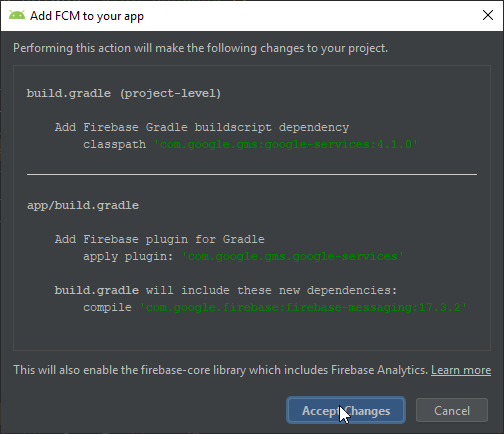The height and width of the screenshot is (434, 504).
Task: Click the 'Add FCM to your app' title
Action: pyautogui.click(x=87, y=16)
